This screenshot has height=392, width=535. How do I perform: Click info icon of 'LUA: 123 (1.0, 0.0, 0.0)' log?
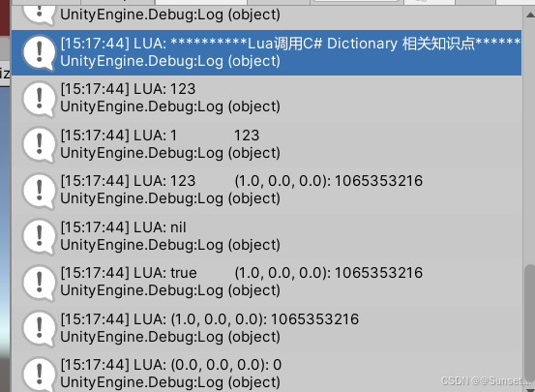pyautogui.click(x=39, y=192)
